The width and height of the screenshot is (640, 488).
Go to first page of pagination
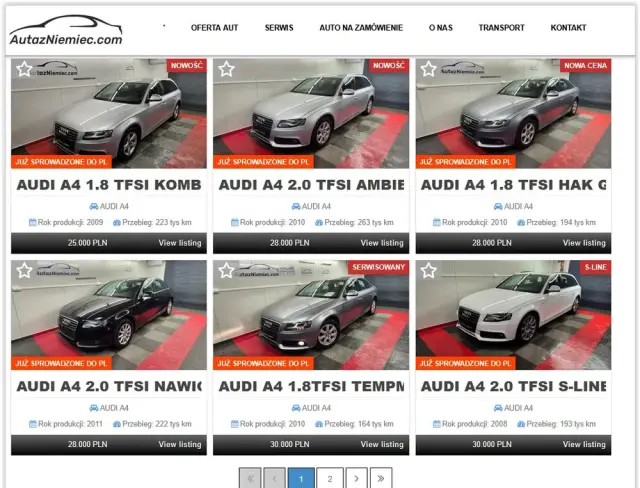pyautogui.click(x=250, y=478)
